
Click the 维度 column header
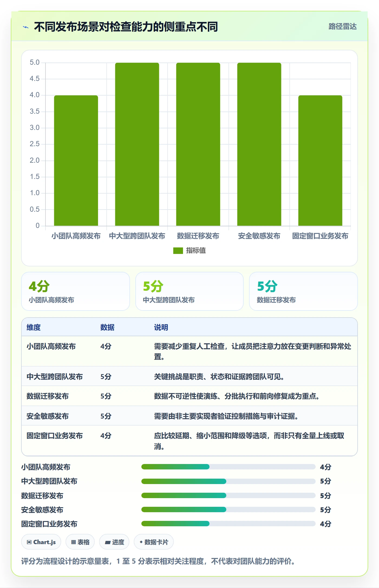click(34, 327)
